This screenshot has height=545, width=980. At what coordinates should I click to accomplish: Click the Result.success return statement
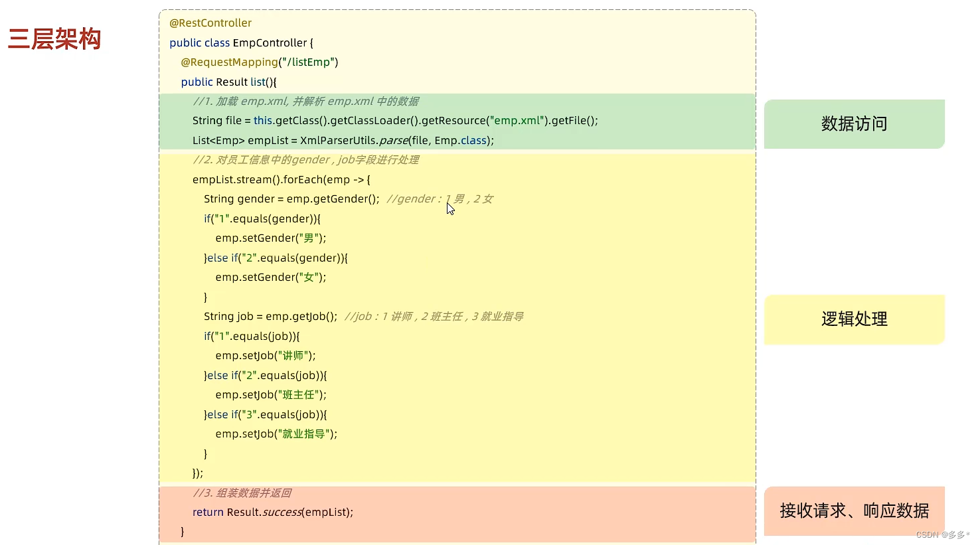273,512
